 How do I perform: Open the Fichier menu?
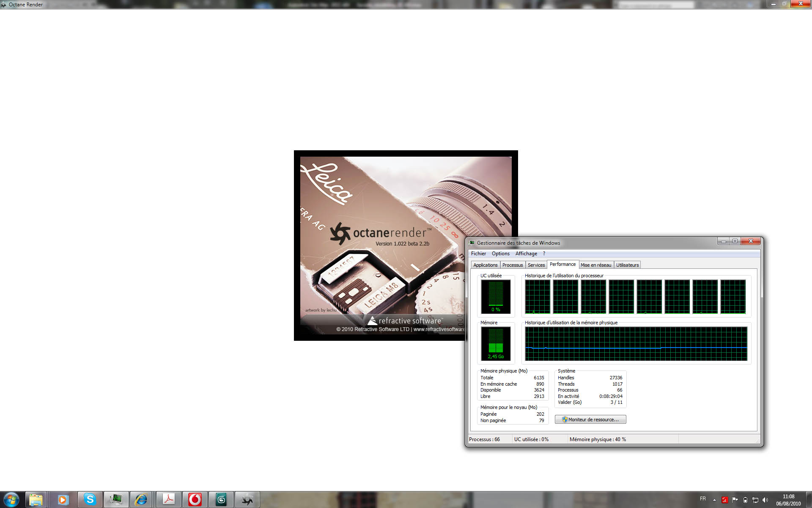click(478, 254)
